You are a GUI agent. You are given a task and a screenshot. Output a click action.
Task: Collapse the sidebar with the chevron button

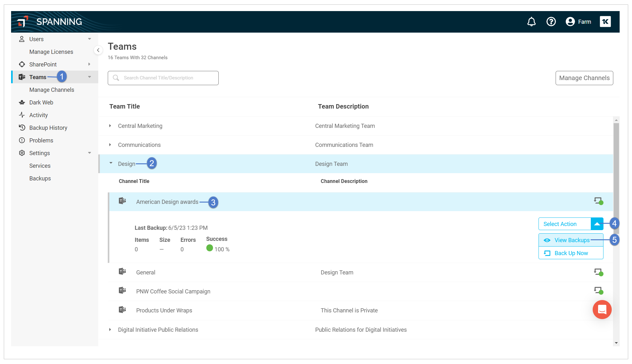98,50
